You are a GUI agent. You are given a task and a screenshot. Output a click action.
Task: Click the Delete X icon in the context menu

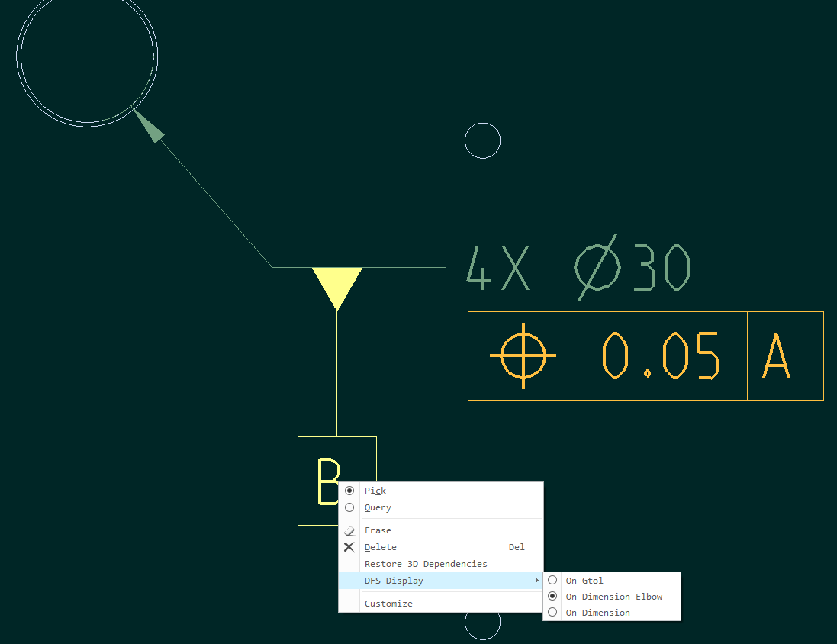click(x=349, y=547)
